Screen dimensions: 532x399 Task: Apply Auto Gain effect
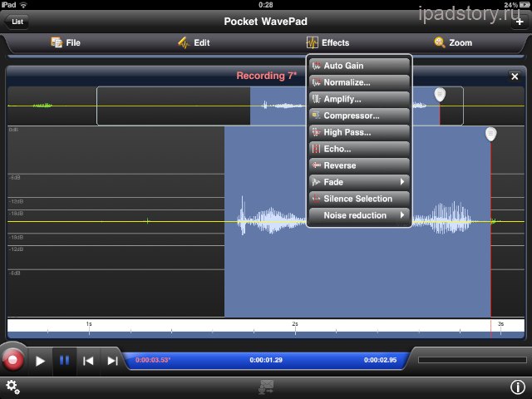[x=359, y=66]
